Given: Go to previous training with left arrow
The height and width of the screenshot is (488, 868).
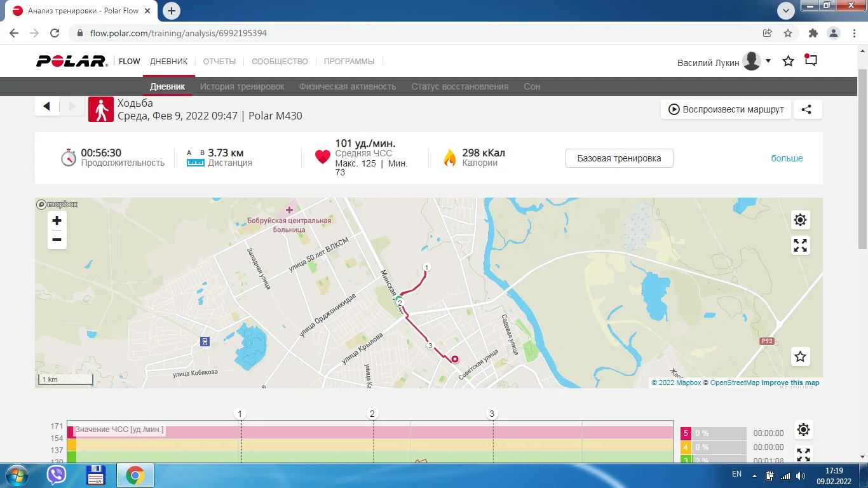Looking at the screenshot, I should point(47,107).
